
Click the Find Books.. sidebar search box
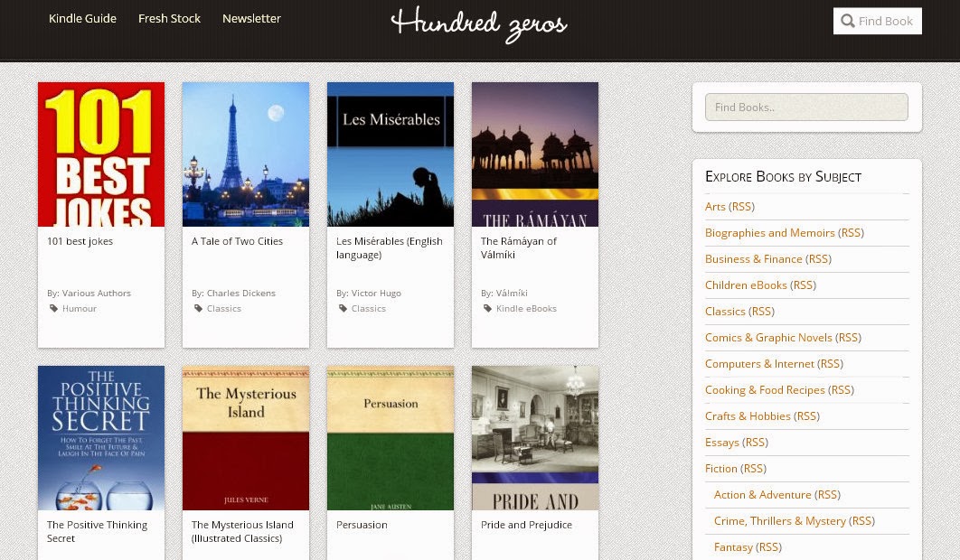click(806, 107)
